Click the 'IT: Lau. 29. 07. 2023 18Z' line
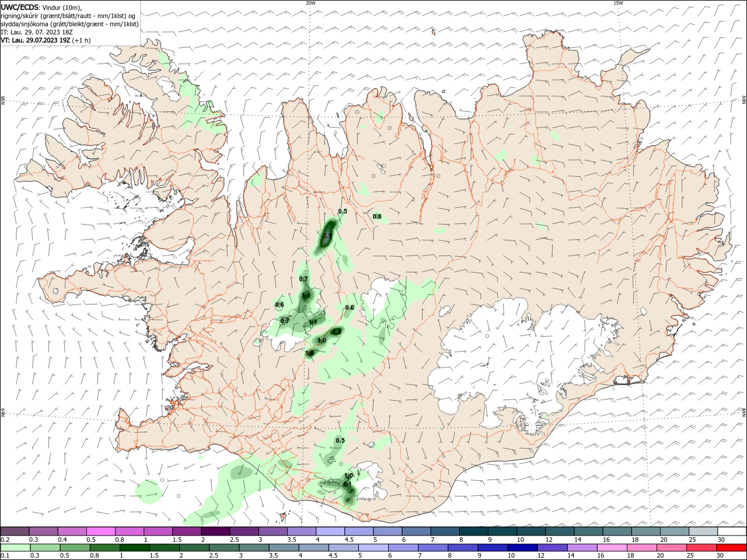747x560 pixels. [x=37, y=32]
